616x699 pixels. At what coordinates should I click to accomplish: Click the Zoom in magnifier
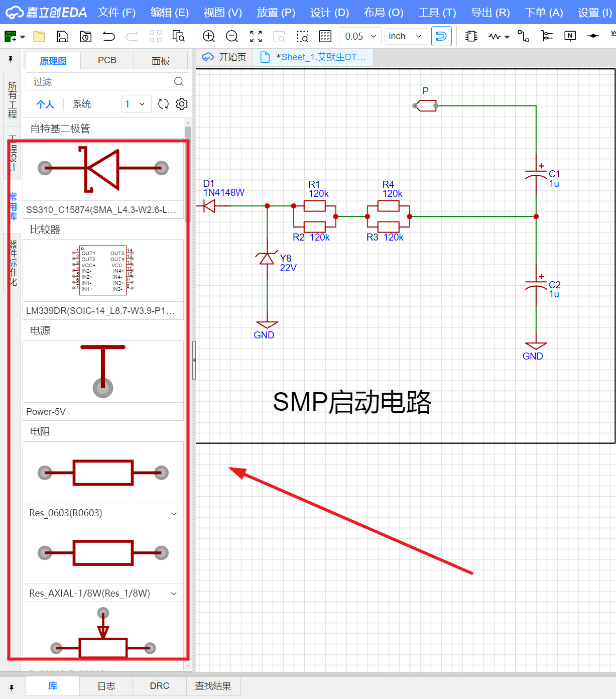pos(209,36)
